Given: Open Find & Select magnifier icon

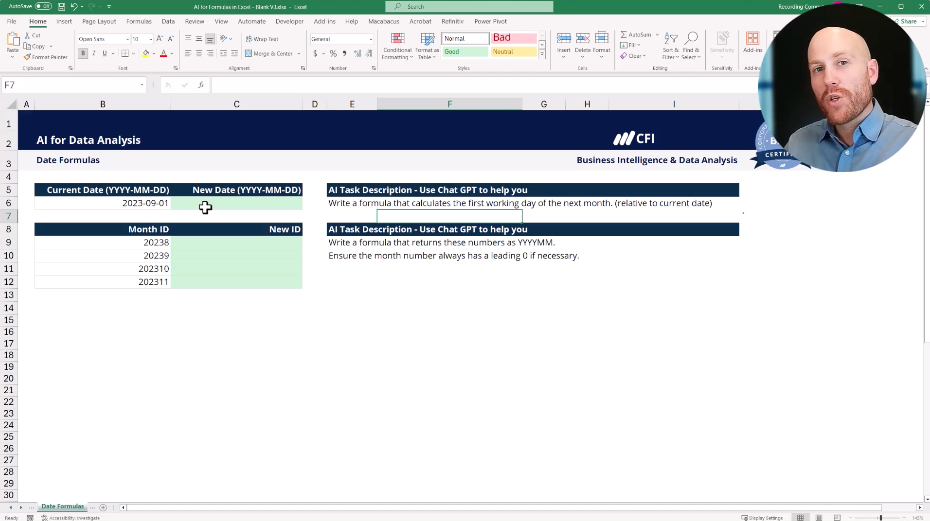Looking at the screenshot, I should click(x=691, y=45).
